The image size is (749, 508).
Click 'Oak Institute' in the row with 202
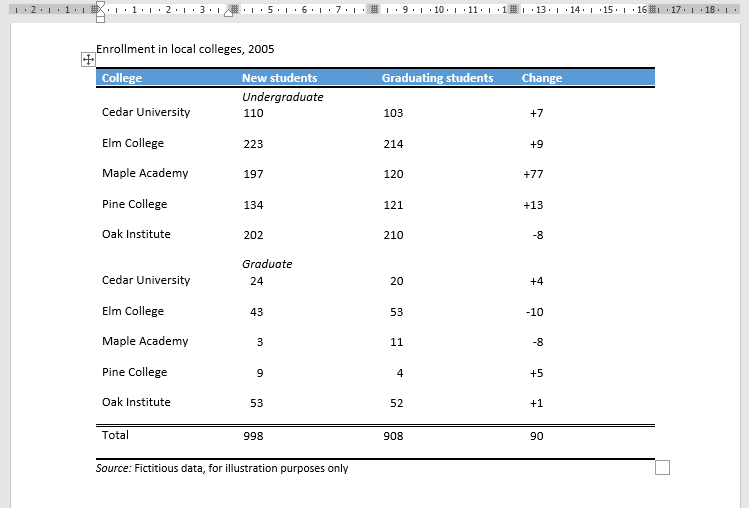point(136,234)
